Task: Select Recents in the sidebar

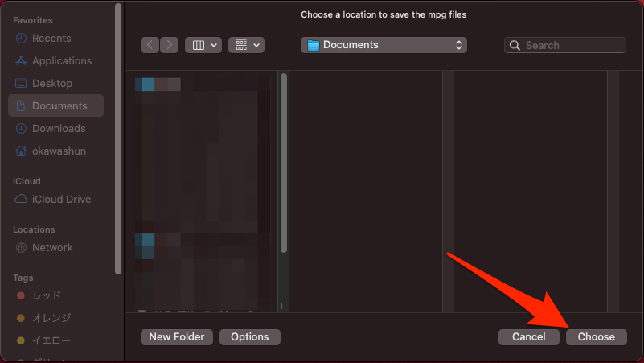Action: pyautogui.click(x=55, y=39)
